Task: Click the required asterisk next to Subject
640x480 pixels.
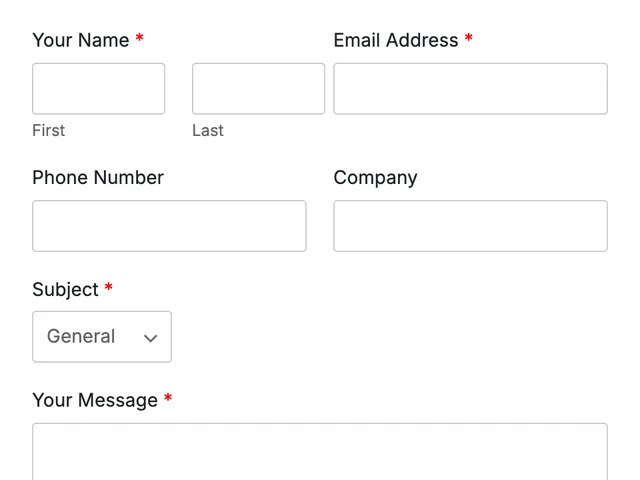Action: coord(109,287)
